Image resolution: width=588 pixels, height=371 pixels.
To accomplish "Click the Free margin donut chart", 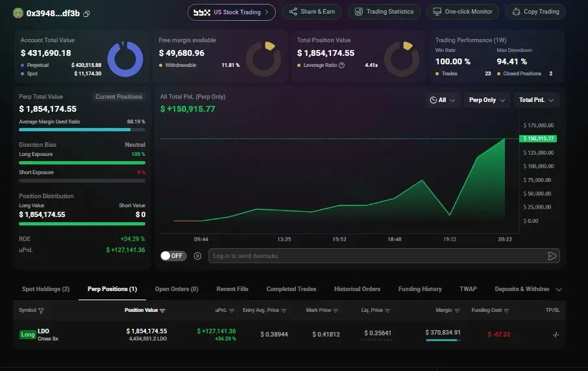I will 263,59.
